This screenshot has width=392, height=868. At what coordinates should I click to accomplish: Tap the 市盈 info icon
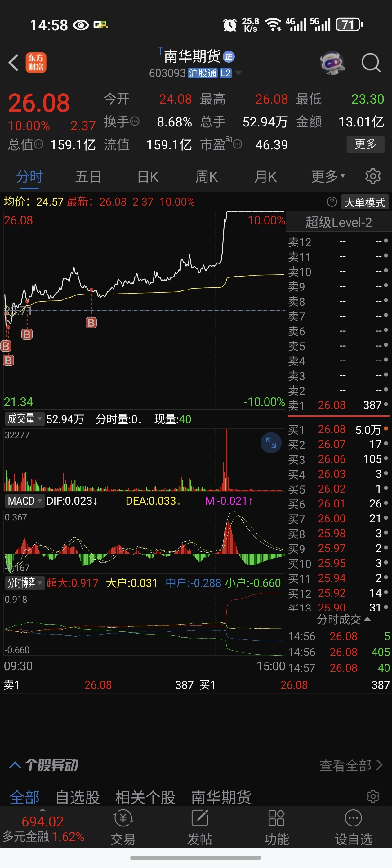click(x=238, y=144)
